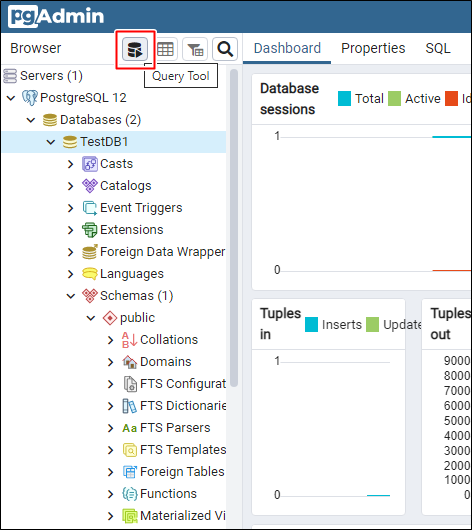Click the Domains house icon
The height and width of the screenshot is (530, 472).
(x=129, y=362)
